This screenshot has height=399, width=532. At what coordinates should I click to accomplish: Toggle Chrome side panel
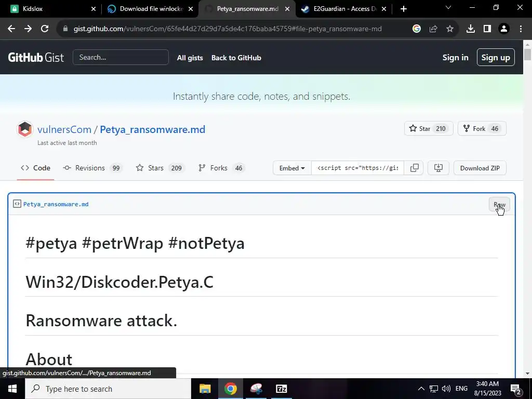[x=487, y=29]
